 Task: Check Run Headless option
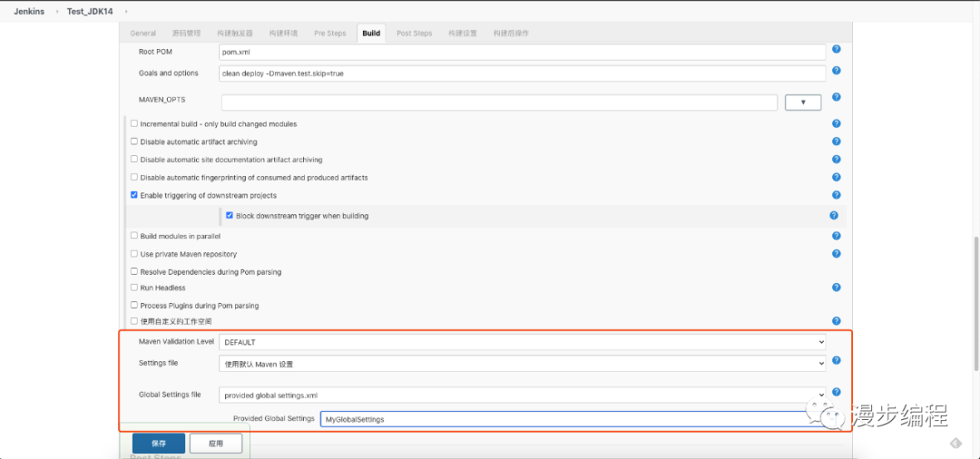(134, 288)
